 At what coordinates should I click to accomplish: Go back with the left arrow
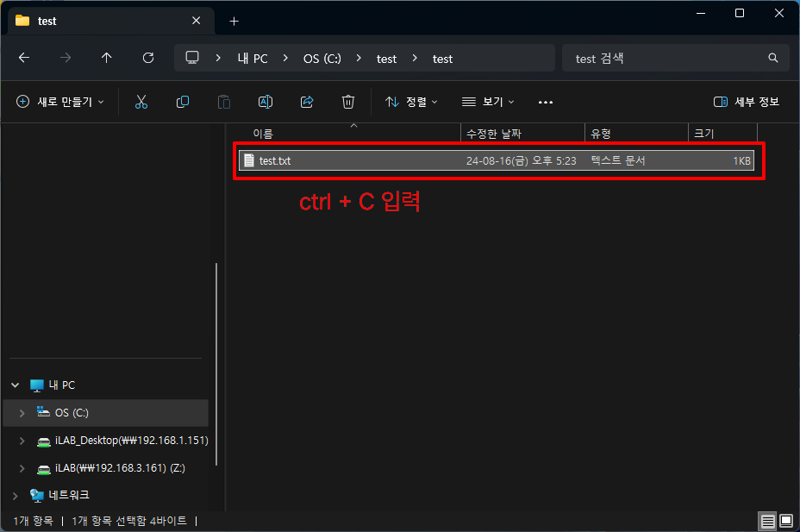click(24, 58)
